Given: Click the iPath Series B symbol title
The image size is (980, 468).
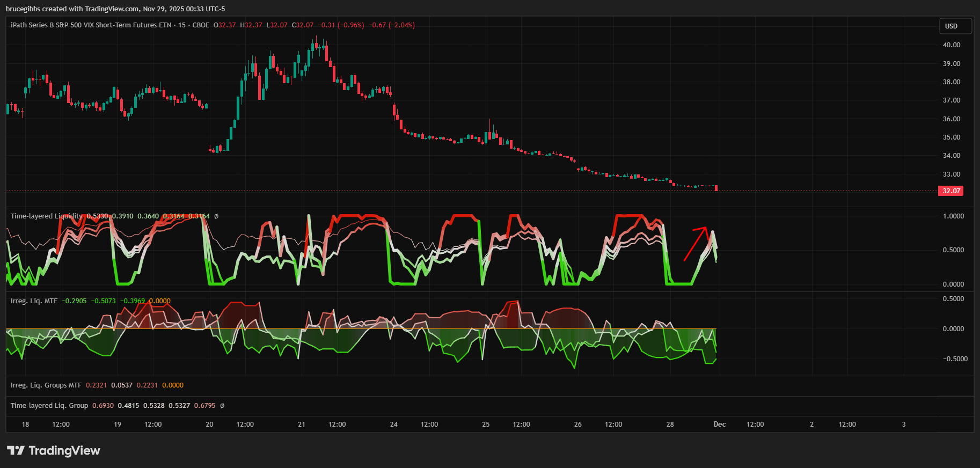Looking at the screenshot, I should coord(91,25).
